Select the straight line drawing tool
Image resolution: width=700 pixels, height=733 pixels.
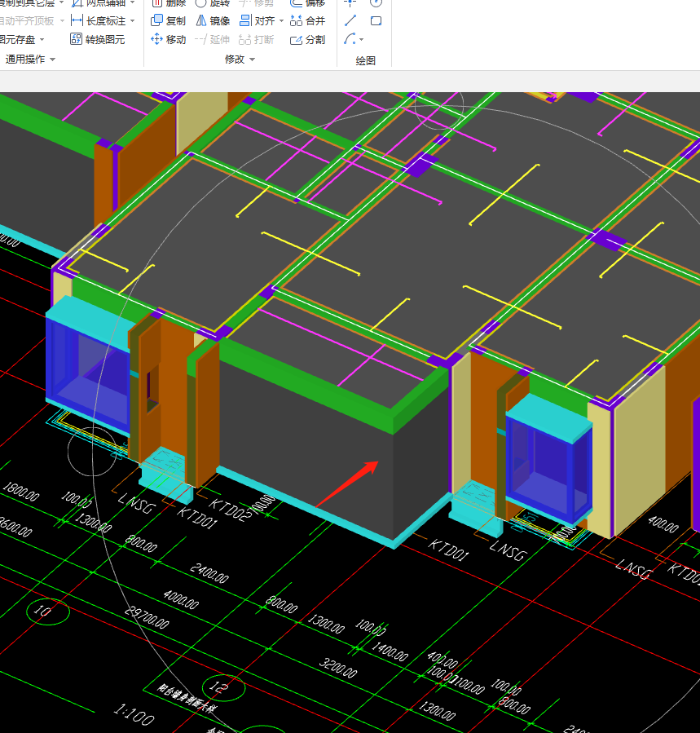(350, 20)
